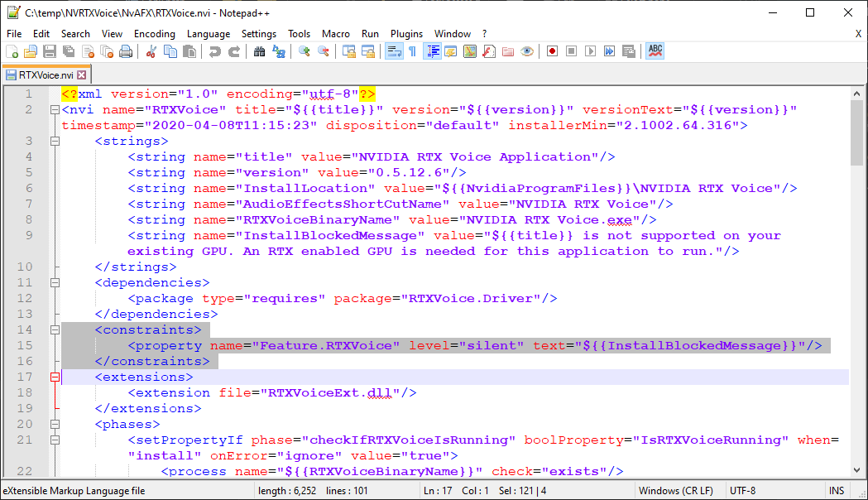Toggle Show all characters pilcrow
This screenshot has width=868, height=500.
[x=412, y=51]
